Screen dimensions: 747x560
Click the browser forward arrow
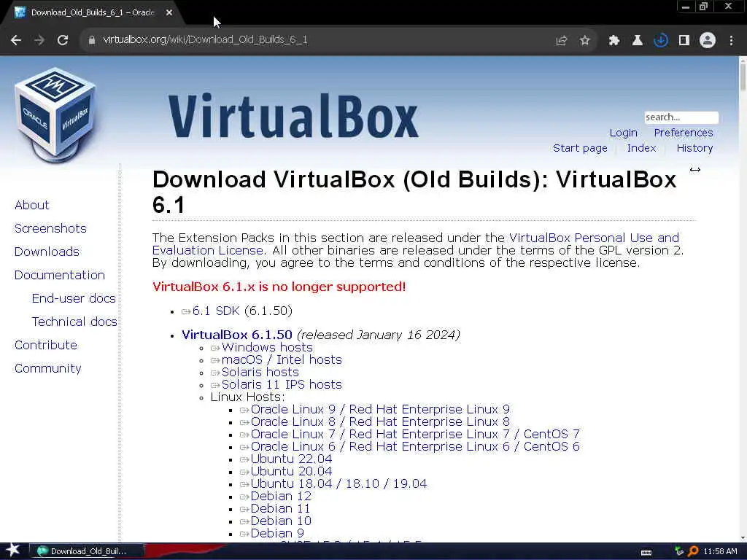pos(39,41)
